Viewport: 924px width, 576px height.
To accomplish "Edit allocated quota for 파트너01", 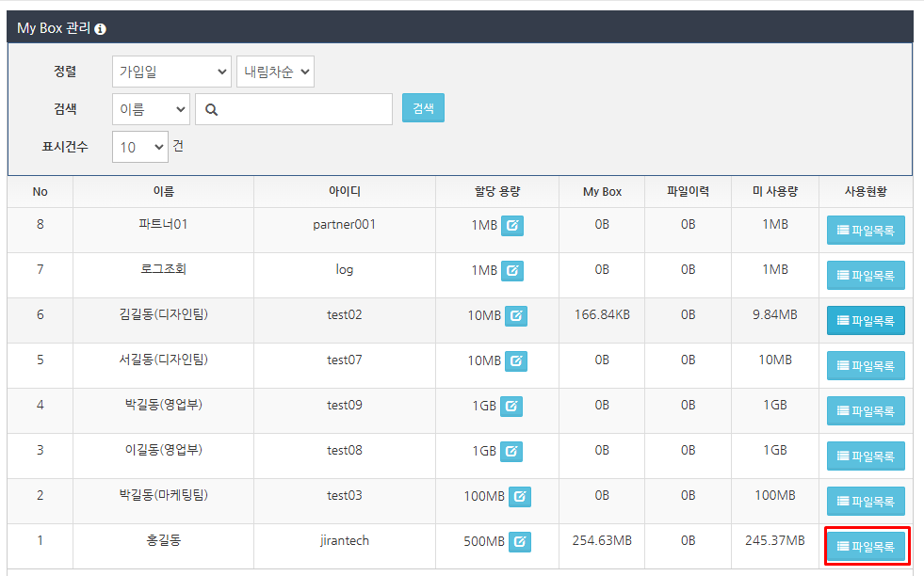I will tap(511, 226).
